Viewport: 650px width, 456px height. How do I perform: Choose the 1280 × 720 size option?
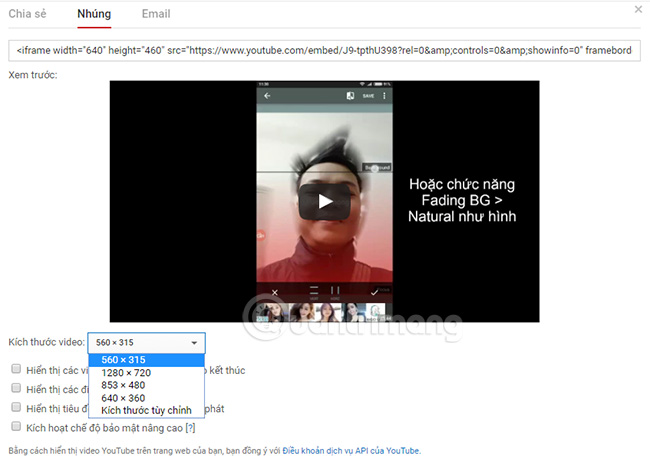(x=146, y=373)
